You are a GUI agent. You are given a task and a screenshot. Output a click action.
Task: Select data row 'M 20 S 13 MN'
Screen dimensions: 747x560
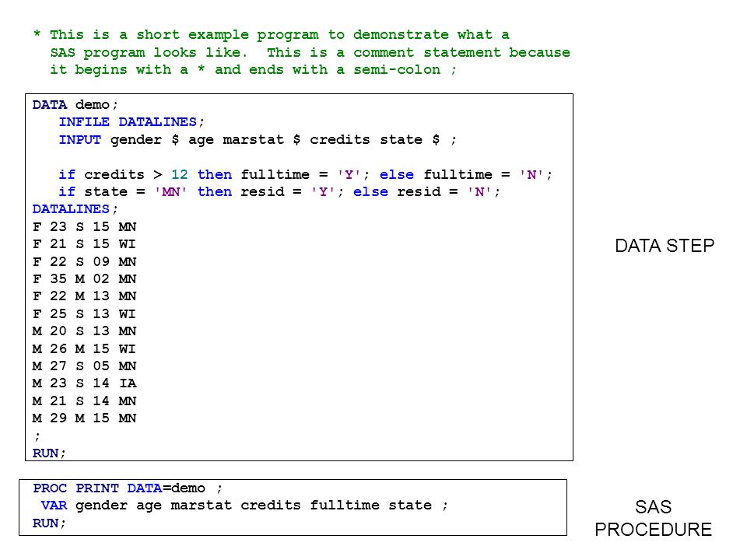click(x=84, y=331)
